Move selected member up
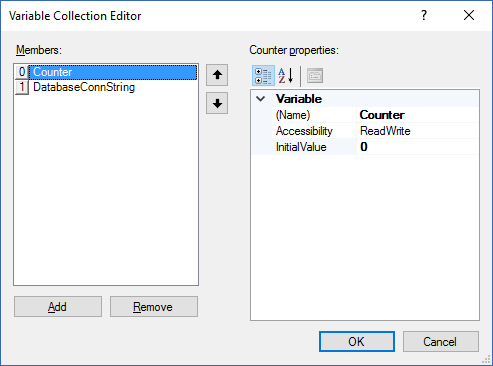The width and height of the screenshot is (493, 366). point(217,75)
